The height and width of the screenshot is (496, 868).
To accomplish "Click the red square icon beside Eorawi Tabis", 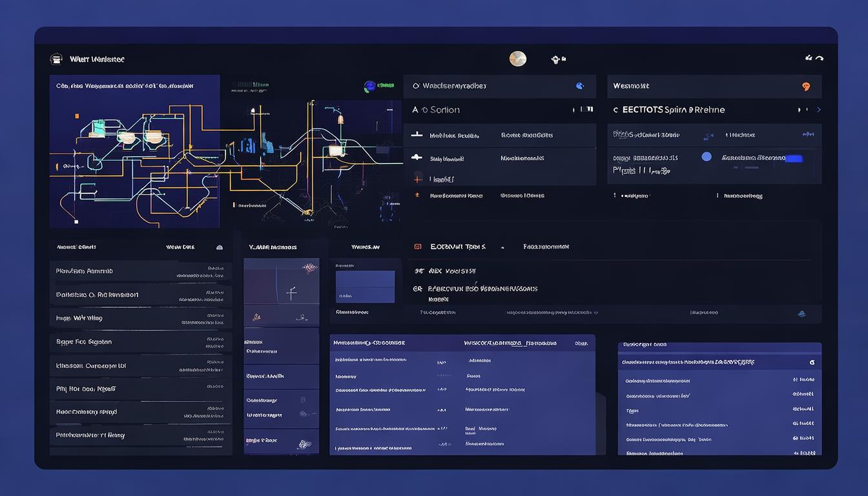I will tap(417, 247).
